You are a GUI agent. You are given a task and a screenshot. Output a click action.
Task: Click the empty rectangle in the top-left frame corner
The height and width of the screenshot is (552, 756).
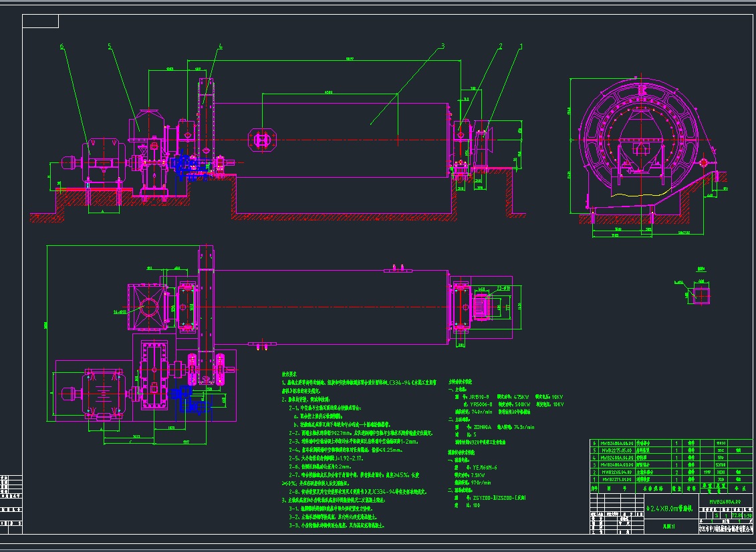tap(40, 21)
